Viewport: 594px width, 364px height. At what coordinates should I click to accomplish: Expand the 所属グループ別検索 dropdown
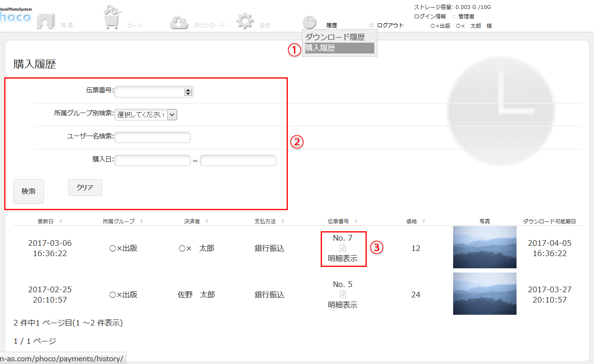click(172, 114)
